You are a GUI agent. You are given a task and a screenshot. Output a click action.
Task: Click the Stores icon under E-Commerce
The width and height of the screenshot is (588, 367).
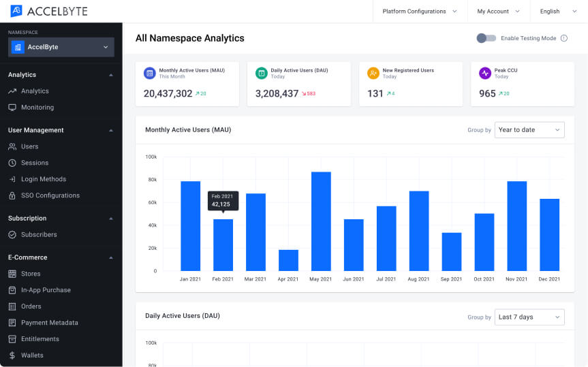click(12, 274)
